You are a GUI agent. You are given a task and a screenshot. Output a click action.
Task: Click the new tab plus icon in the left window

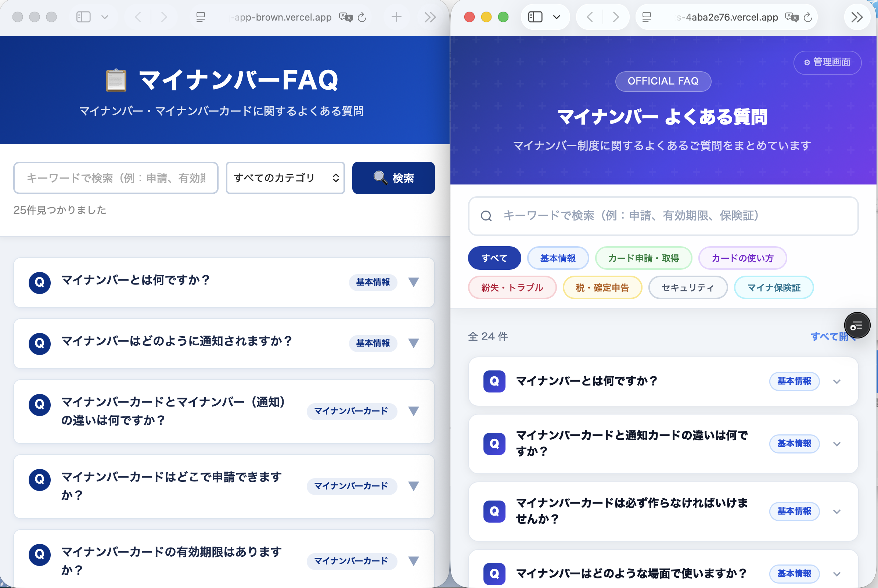[397, 17]
